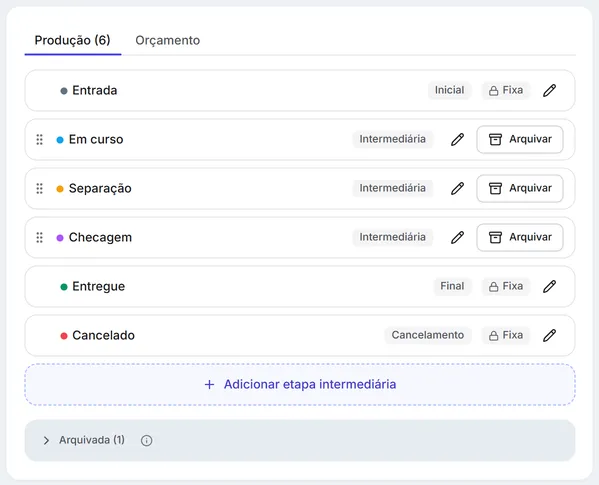The width and height of the screenshot is (599, 485).
Task: Click the Inicial tag on Entrada row
Action: (x=450, y=91)
